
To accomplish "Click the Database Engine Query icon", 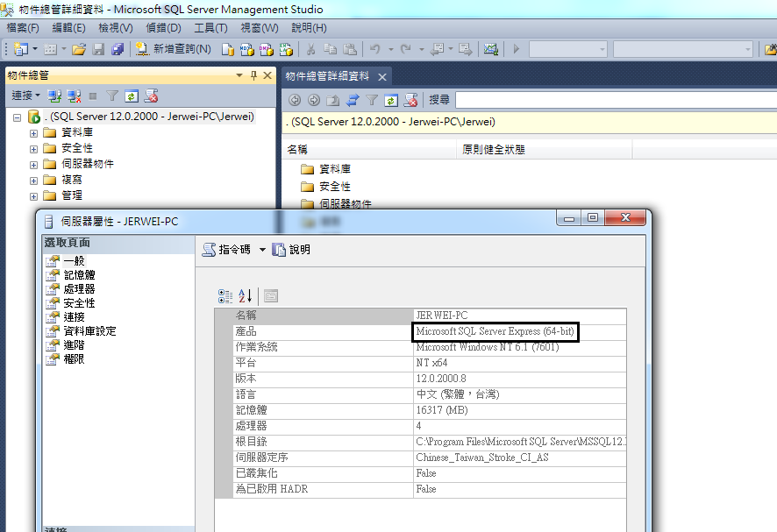I will 227,49.
